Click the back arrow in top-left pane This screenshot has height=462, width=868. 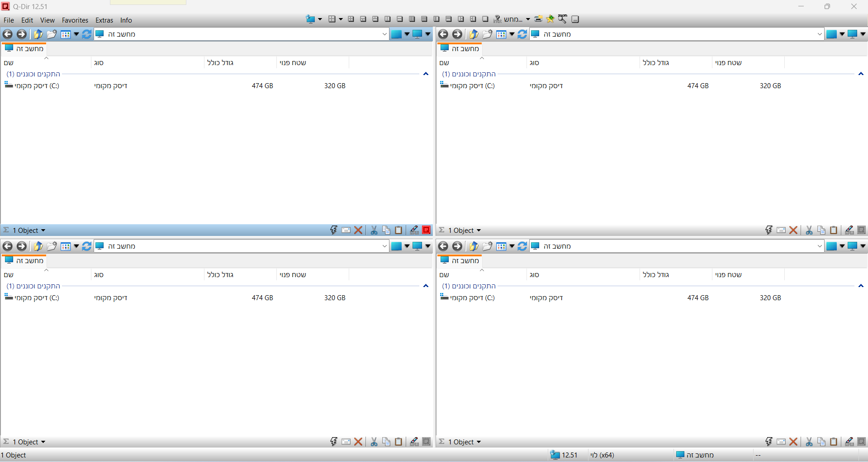pos(8,34)
